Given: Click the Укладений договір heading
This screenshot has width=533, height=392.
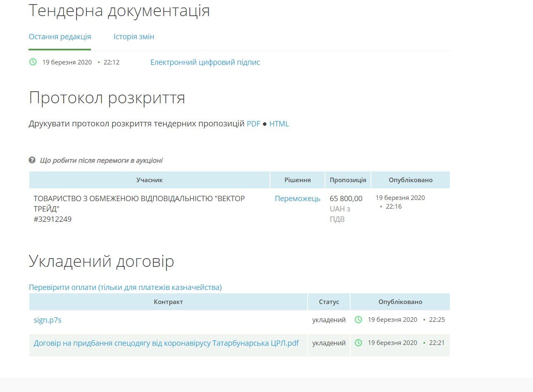Looking at the screenshot, I should point(102,261).
